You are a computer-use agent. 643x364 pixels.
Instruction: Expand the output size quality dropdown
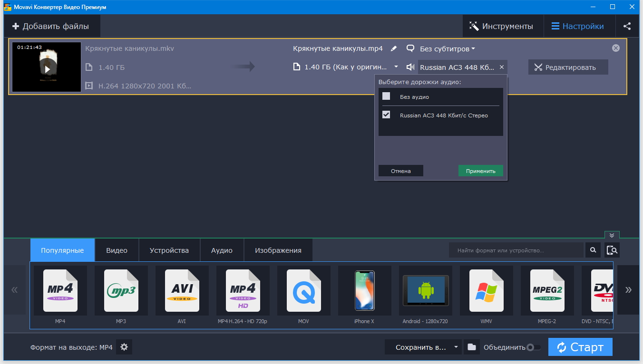tap(396, 67)
